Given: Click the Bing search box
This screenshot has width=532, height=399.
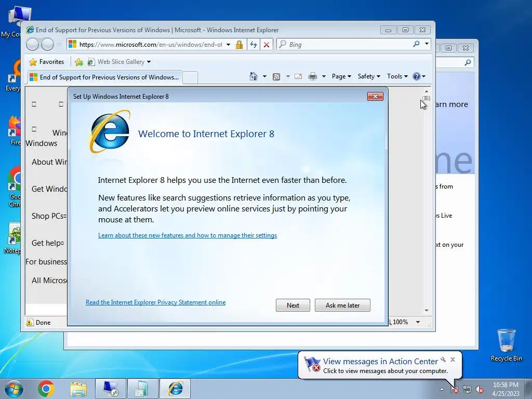Looking at the screenshot, I should (344, 45).
